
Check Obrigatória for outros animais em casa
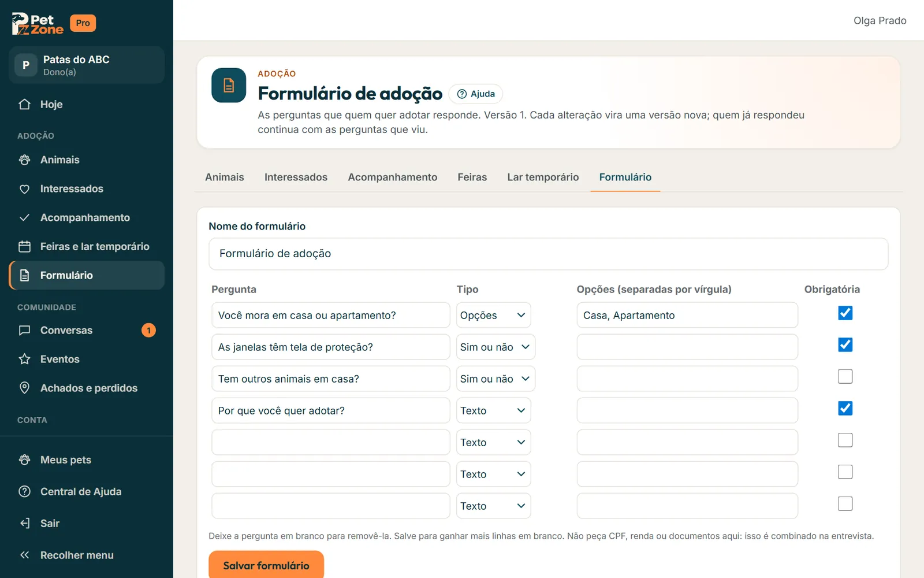point(845,377)
